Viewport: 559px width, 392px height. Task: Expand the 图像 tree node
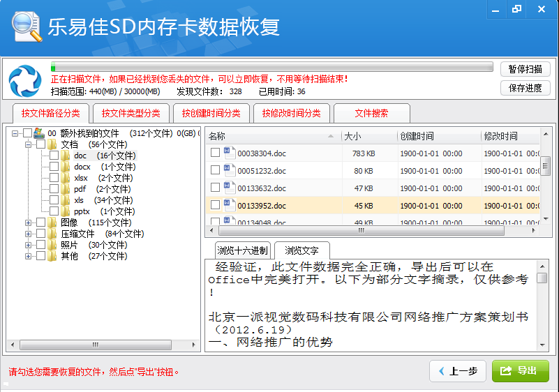pyautogui.click(x=29, y=223)
